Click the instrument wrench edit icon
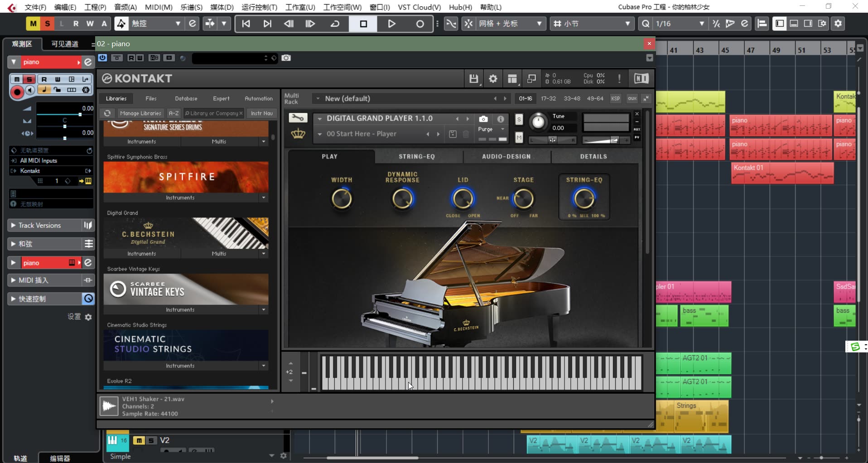 point(298,118)
